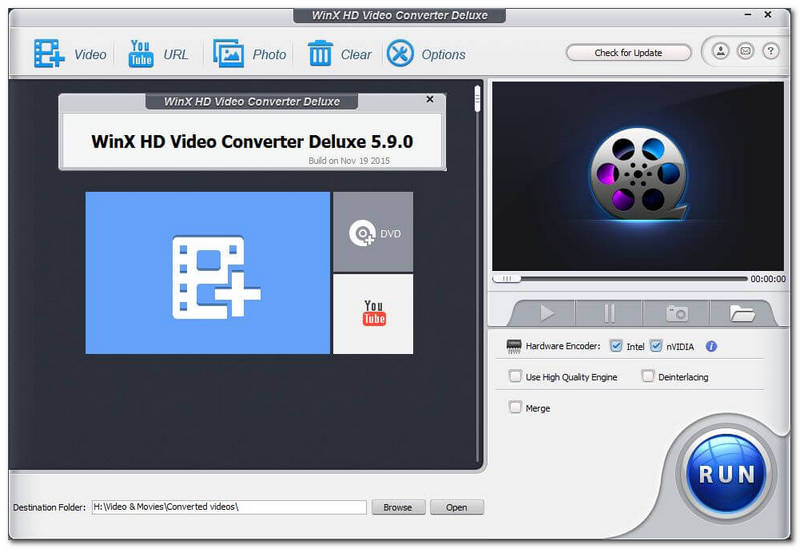Click the large blue add video tile
Viewport: 800px width, 549px height.
click(208, 273)
